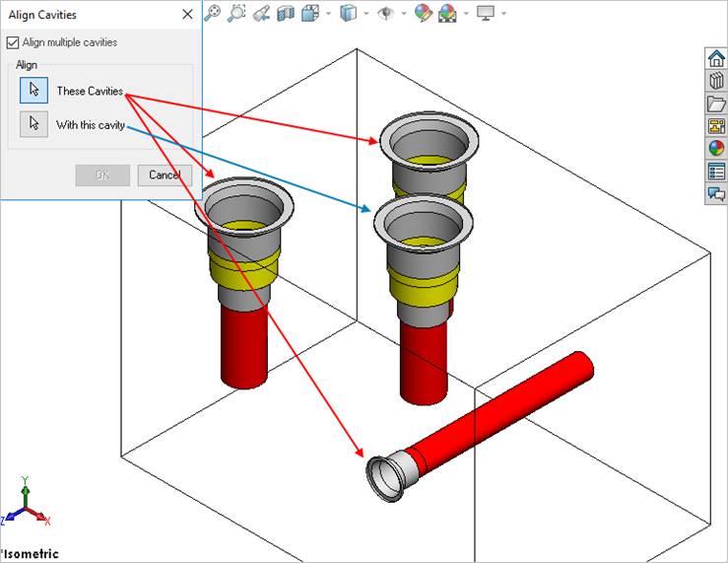Click the Previous View icon
The height and width of the screenshot is (563, 728).
point(261,13)
